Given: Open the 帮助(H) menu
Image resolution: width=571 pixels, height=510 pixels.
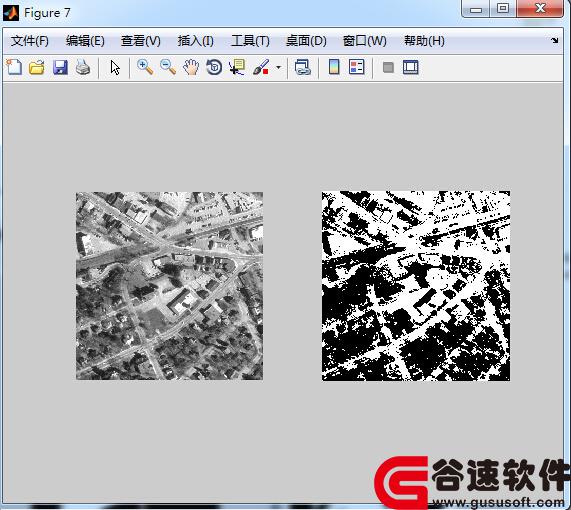Looking at the screenshot, I should tap(424, 41).
